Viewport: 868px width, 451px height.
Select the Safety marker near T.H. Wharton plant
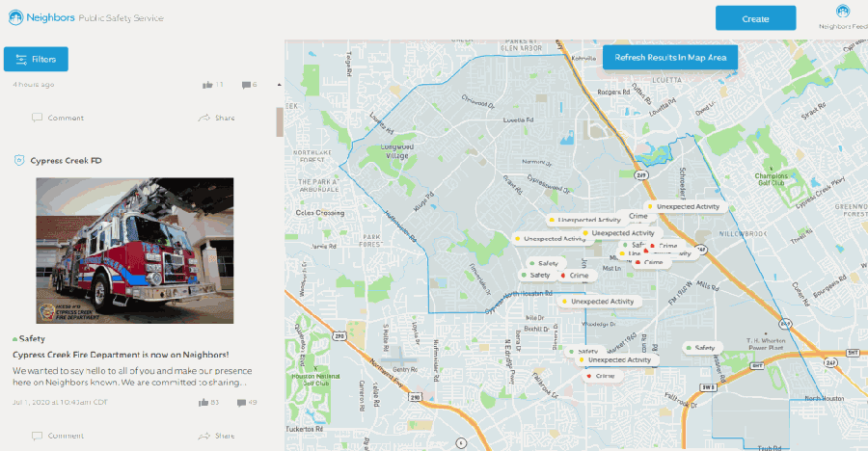(702, 348)
